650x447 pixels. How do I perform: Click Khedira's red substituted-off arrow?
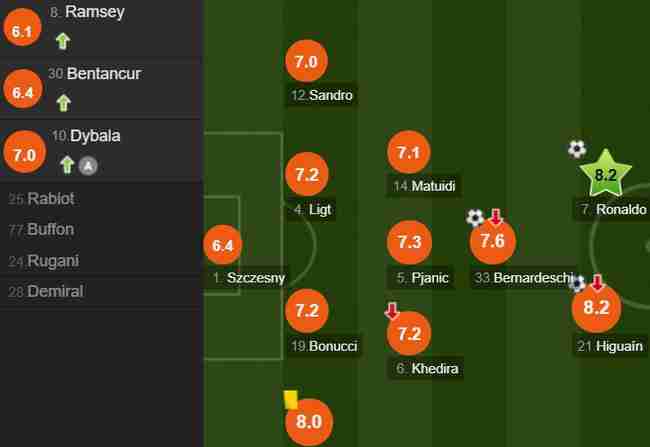click(392, 311)
